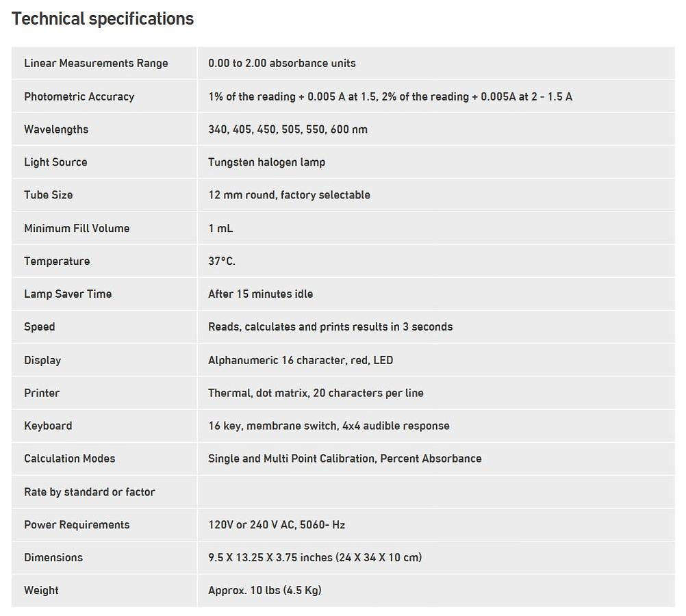
Task: Click the Calculation Modes label
Action: 69,459
